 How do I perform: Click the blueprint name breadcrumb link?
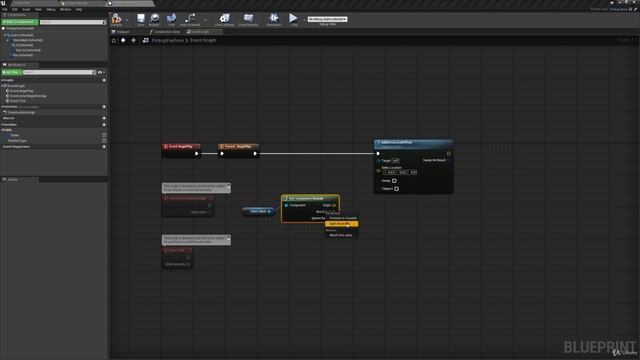tap(167, 40)
